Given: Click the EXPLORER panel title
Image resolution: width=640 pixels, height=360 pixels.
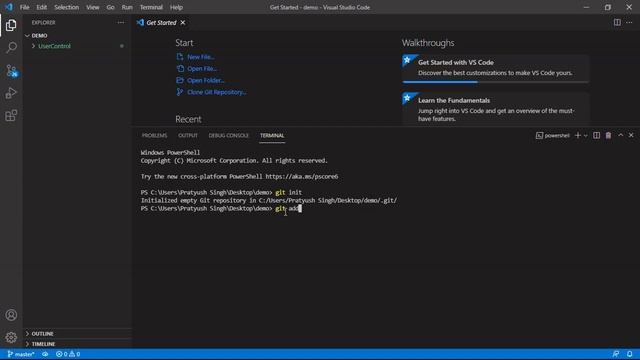Looking at the screenshot, I should tap(43, 22).
